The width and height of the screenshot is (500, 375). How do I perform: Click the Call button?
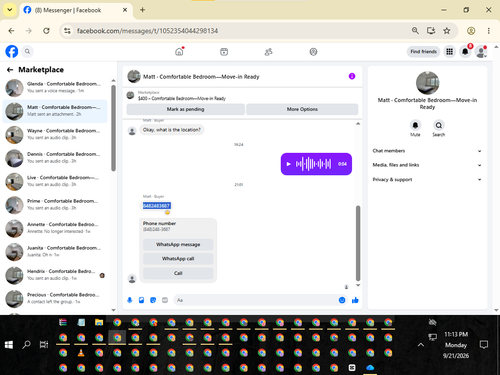click(x=178, y=273)
